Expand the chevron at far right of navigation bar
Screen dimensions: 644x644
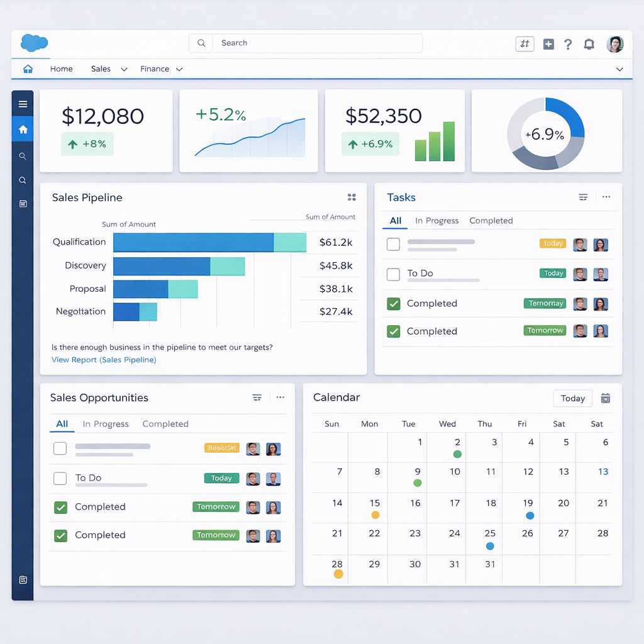tap(619, 69)
